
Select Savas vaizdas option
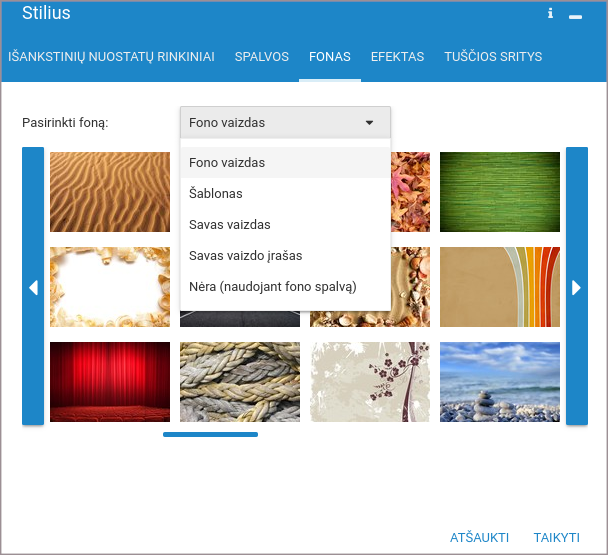(x=230, y=224)
